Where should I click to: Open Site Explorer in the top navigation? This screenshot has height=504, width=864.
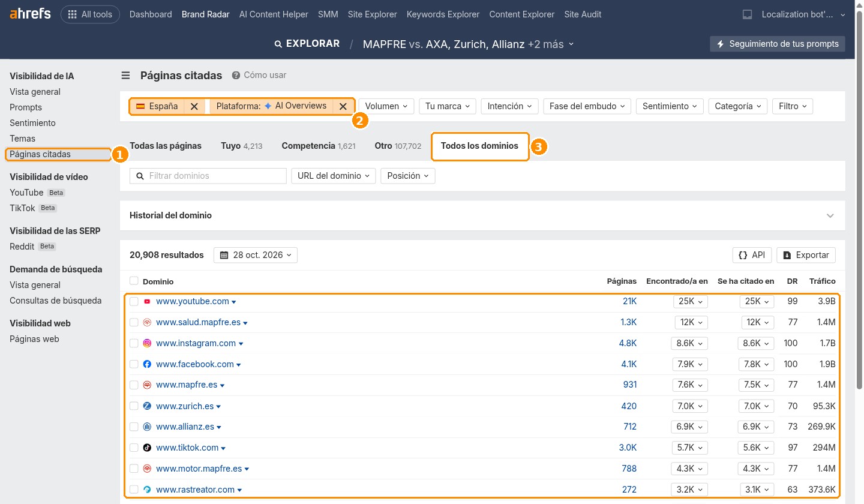[x=373, y=14]
